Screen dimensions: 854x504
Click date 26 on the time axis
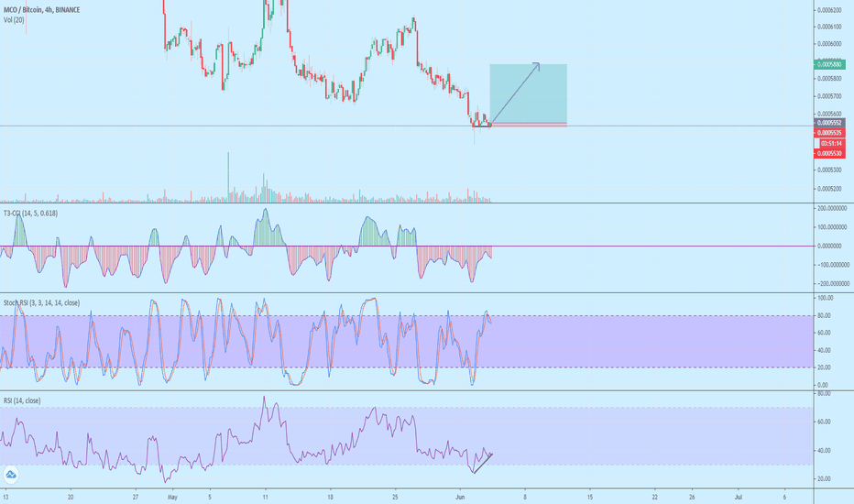(692, 497)
